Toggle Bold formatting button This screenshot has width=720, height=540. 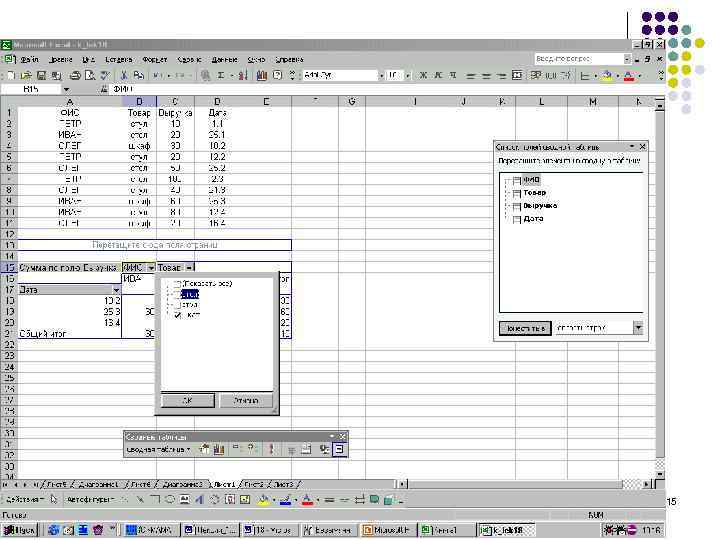423,75
